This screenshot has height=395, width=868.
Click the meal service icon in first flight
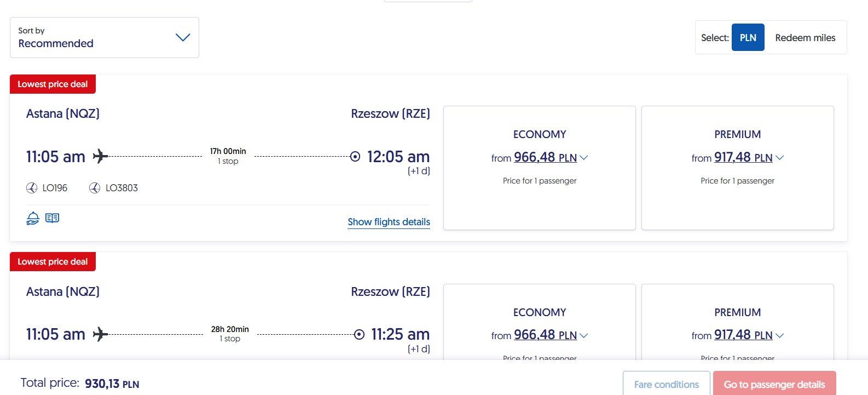tap(33, 218)
